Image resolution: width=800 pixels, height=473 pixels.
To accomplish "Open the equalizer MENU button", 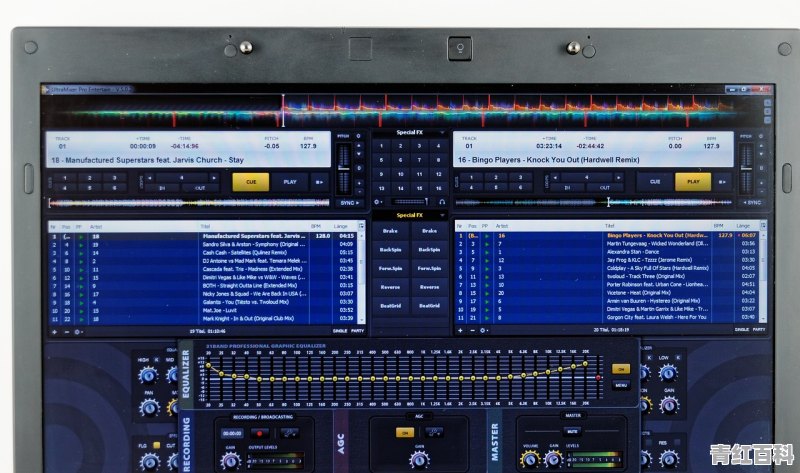I will [x=620, y=385].
